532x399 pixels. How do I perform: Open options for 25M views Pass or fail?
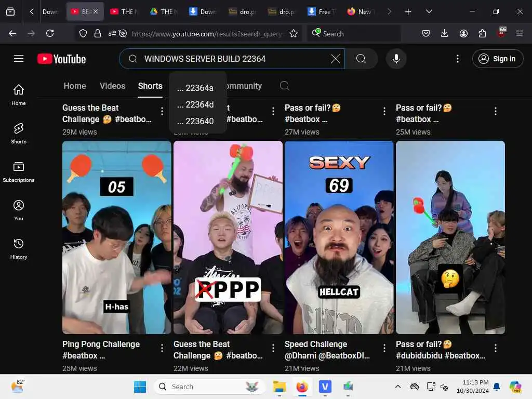495,111
